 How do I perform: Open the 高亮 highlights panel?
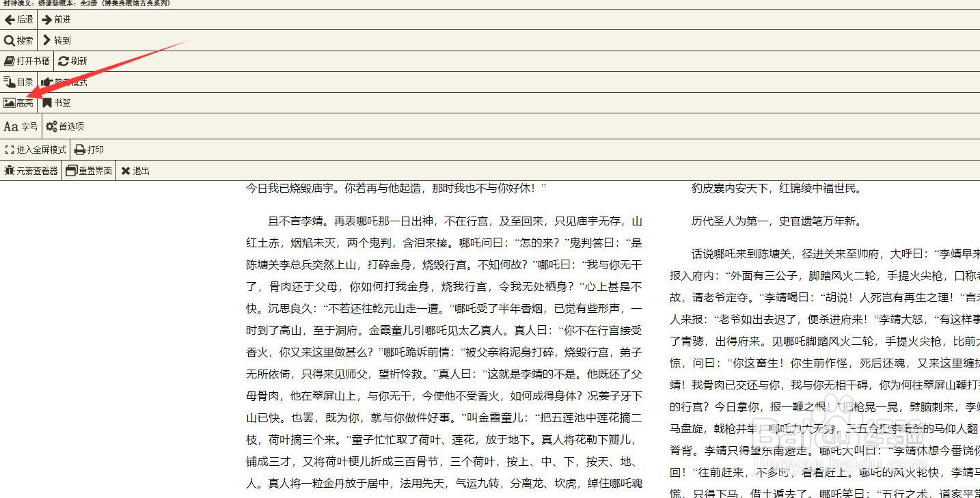[18, 102]
